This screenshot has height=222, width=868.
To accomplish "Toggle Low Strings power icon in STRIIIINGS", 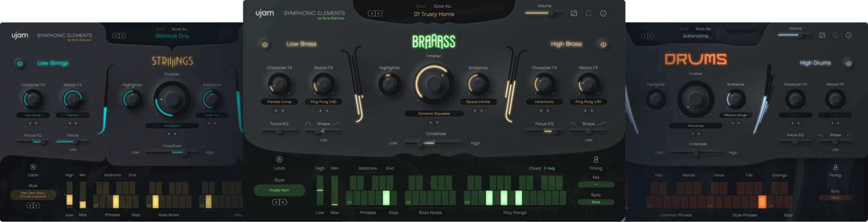I will pos(19,63).
